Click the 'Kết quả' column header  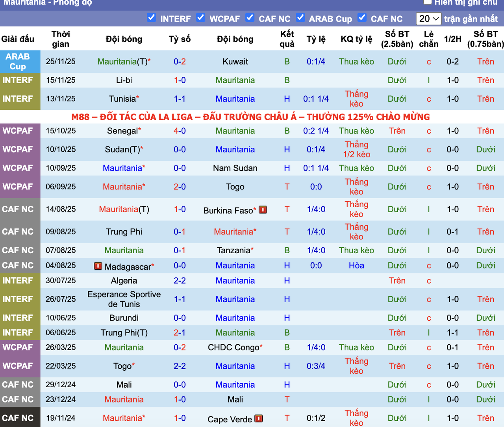click(x=287, y=39)
